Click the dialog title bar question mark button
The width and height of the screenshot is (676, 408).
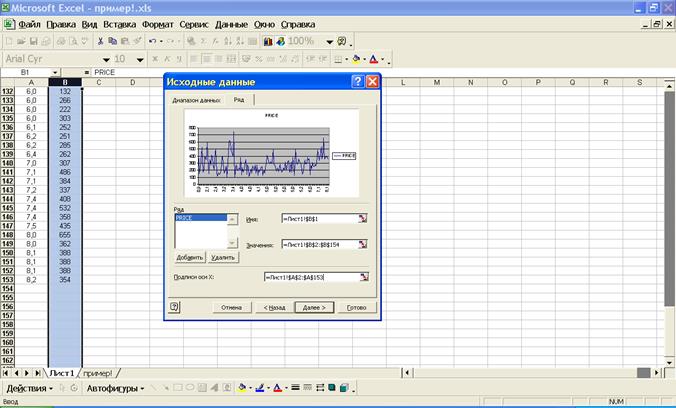[357, 82]
